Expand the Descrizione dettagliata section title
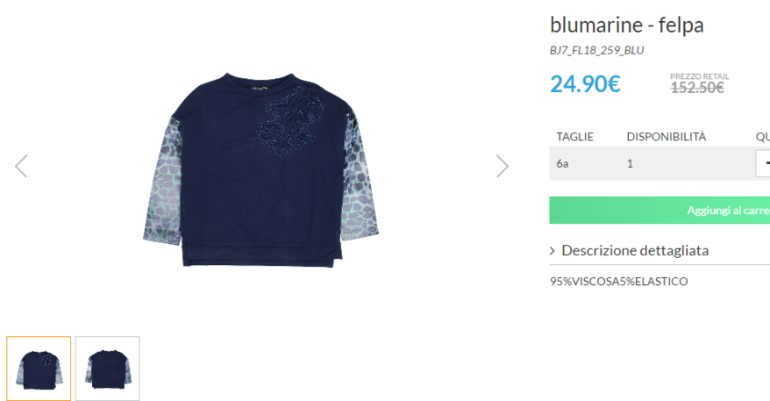This screenshot has width=770, height=401. point(635,250)
